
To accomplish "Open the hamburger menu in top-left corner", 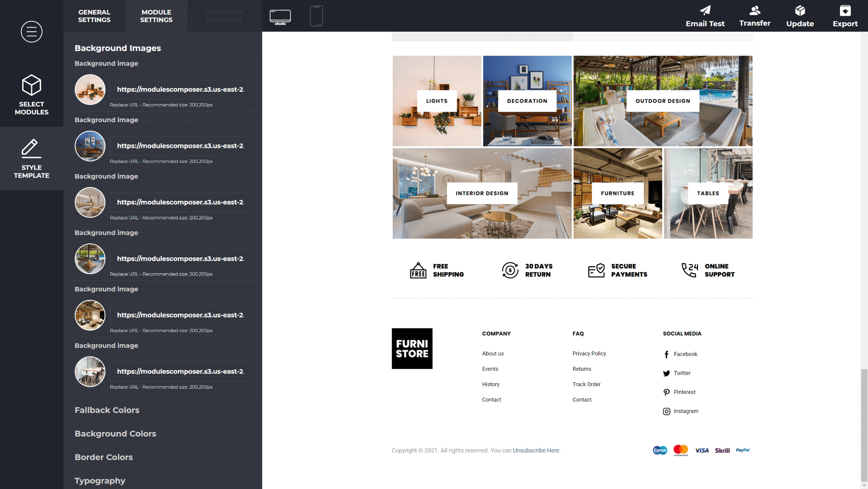I will [x=31, y=32].
